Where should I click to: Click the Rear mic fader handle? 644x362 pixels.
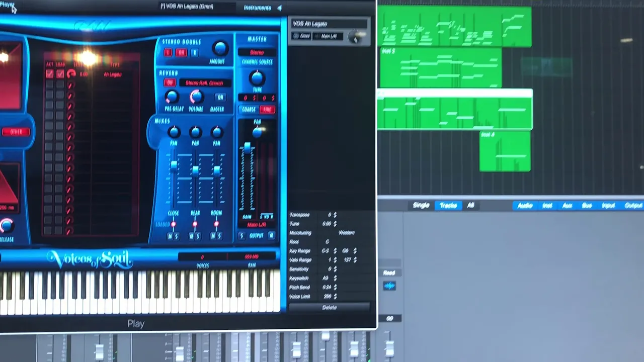(x=195, y=172)
